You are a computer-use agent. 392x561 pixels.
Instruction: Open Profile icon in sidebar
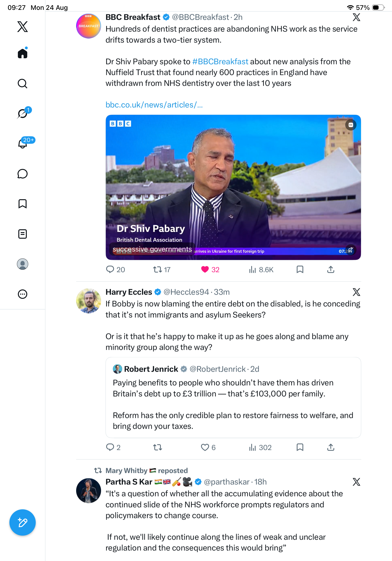click(23, 264)
